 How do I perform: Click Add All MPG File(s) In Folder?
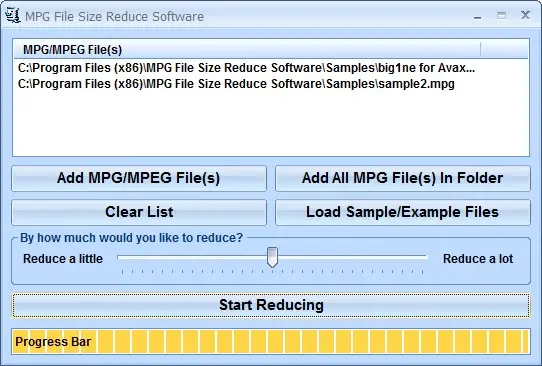tap(403, 178)
